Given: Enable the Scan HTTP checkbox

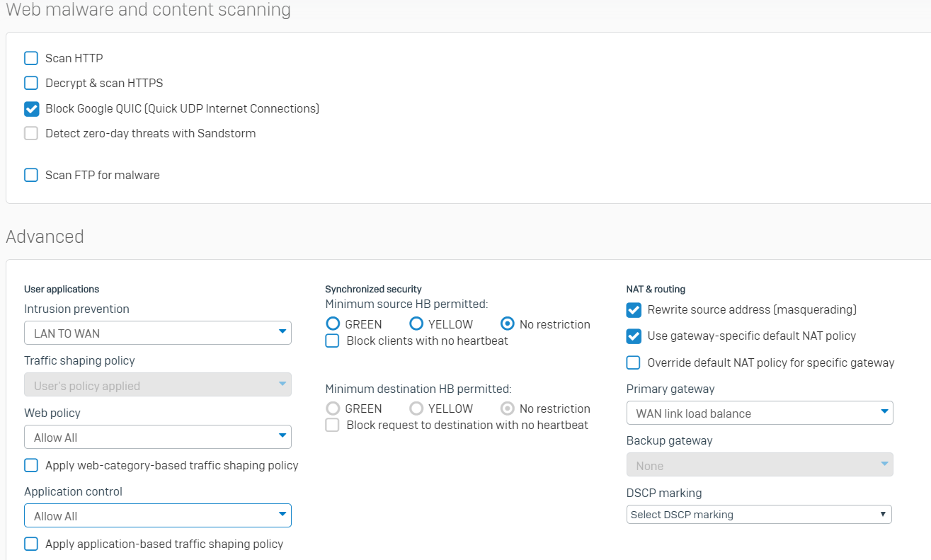Looking at the screenshot, I should [x=31, y=58].
